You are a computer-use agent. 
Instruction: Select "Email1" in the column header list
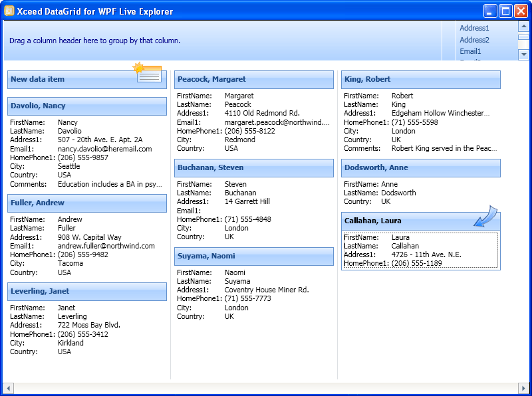point(471,50)
